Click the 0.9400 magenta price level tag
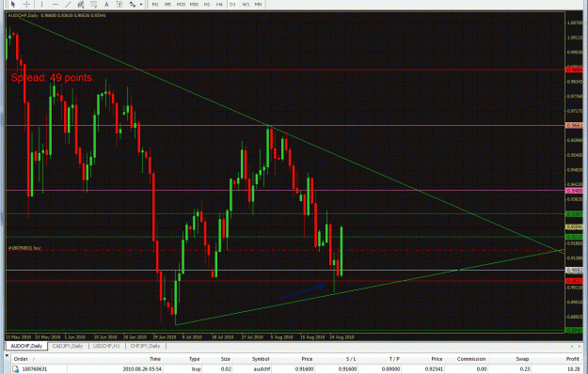The height and width of the screenshot is (374, 588). click(574, 191)
